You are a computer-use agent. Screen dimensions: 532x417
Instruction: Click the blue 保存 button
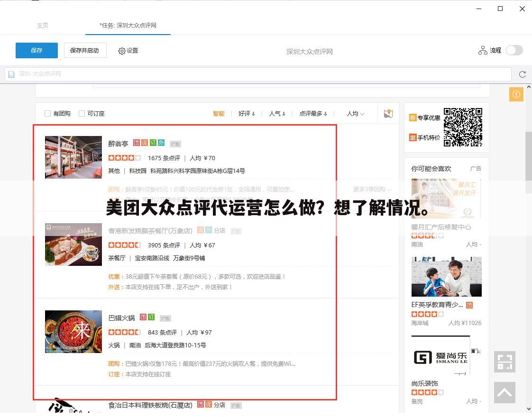[36, 50]
